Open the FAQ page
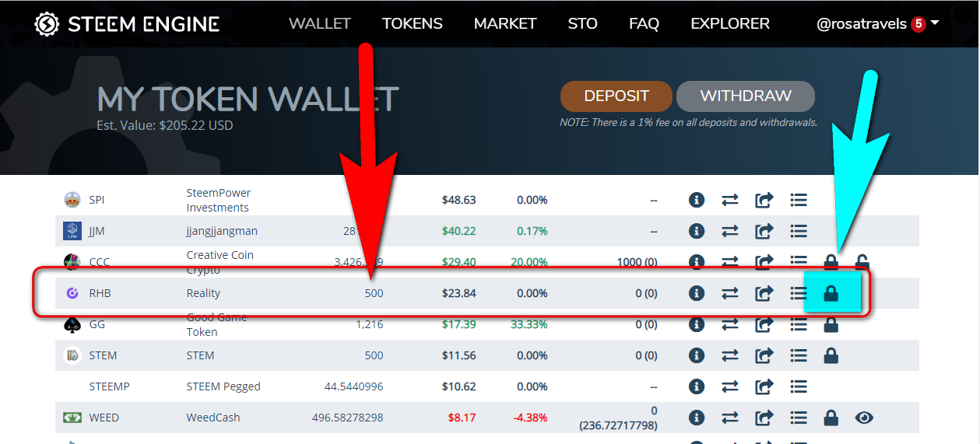 645,24
